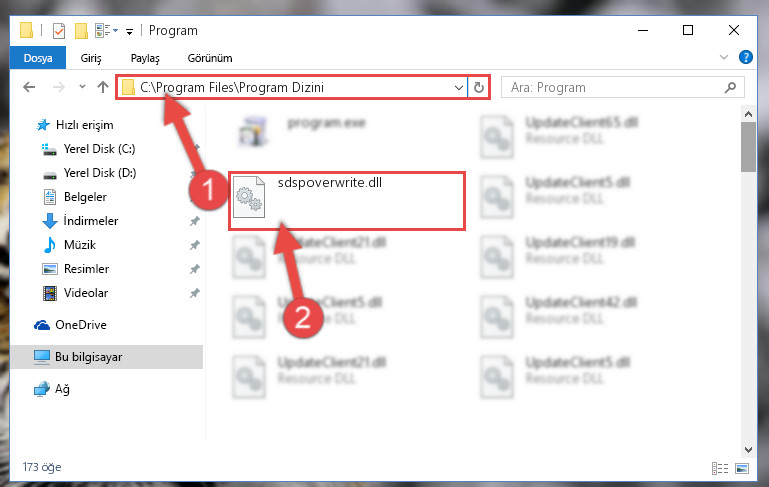The width and height of the screenshot is (769, 487).
Task: Open Customize Quick Access Toolbar dropdown
Action: click(129, 32)
